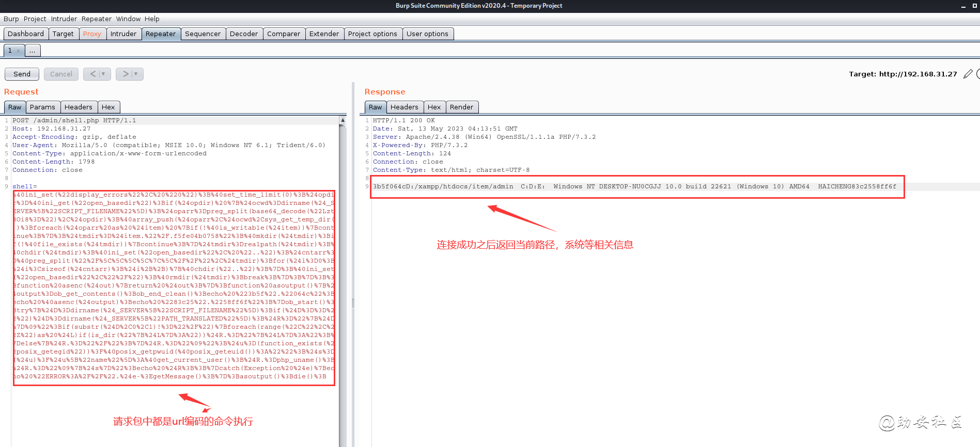Screen dimensions: 980x447
Task: Click the Server: Apache response header
Action: [x=485, y=137]
